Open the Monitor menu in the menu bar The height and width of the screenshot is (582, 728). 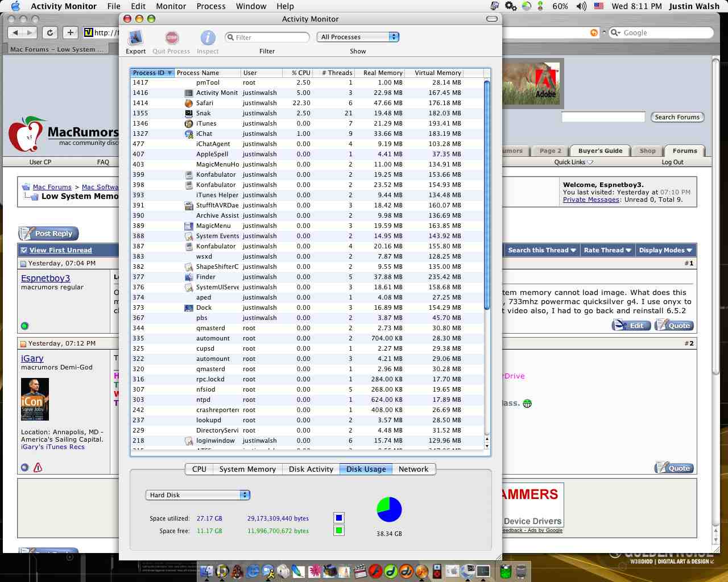[171, 6]
